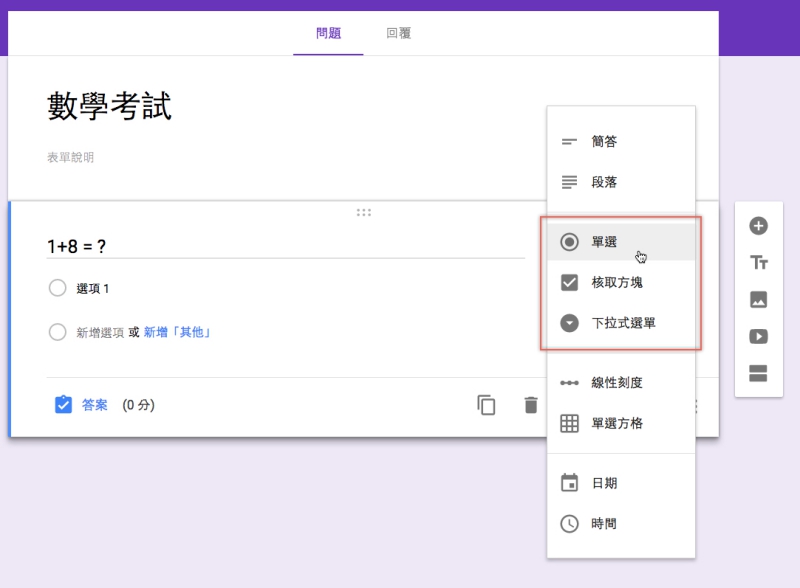
Task: Add a video from the sidebar
Action: point(758,337)
